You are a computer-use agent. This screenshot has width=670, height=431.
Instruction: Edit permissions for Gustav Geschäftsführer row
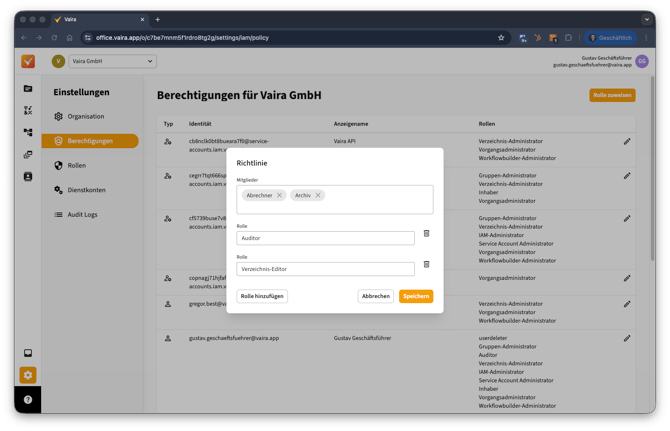pos(627,339)
